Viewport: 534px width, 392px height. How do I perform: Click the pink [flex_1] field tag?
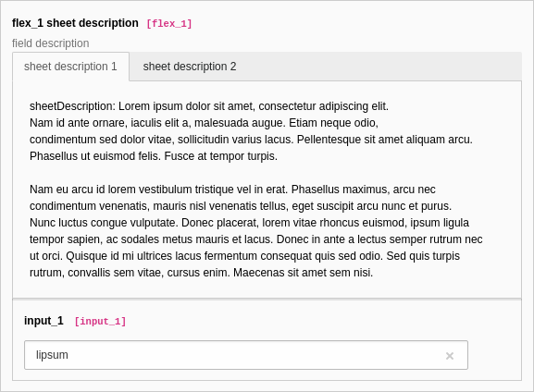(169, 23)
